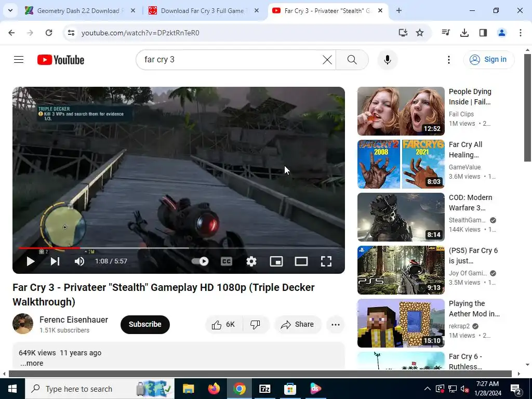Submit search with magnifier button
The height and width of the screenshot is (399, 532).
[352, 60]
